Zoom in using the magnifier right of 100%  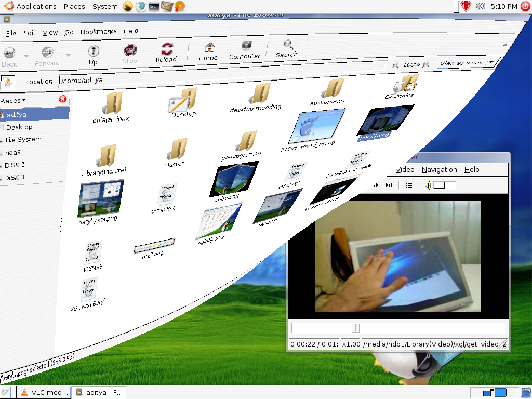[x=426, y=64]
